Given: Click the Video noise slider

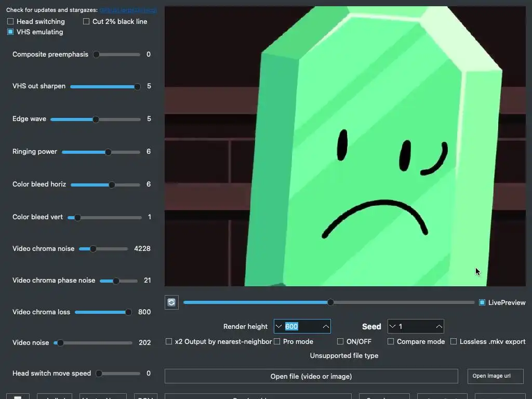Looking at the screenshot, I should click(x=93, y=343).
